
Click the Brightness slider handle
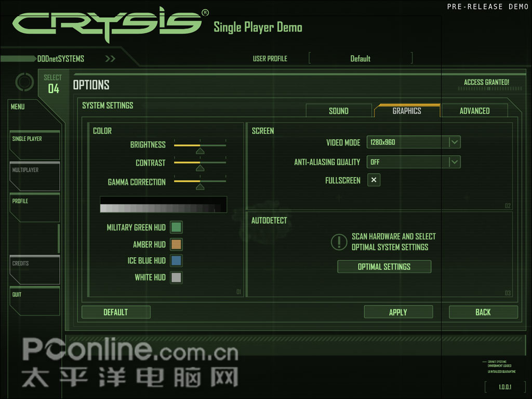(200, 151)
